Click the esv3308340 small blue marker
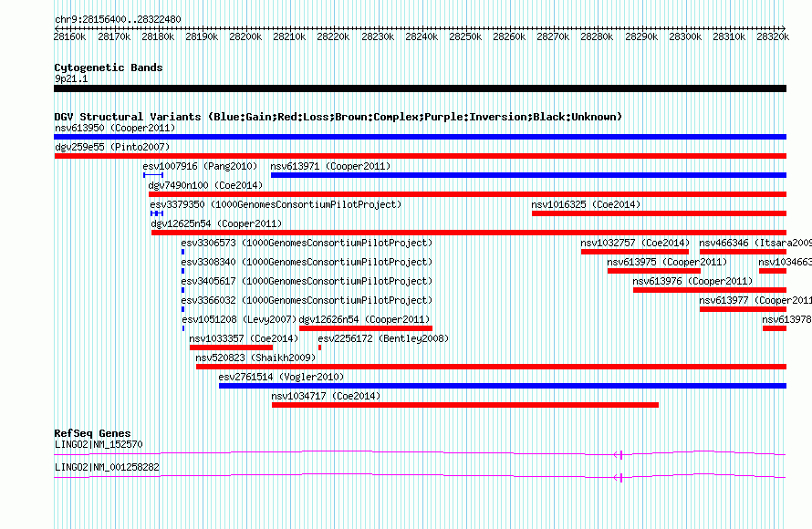 point(182,271)
